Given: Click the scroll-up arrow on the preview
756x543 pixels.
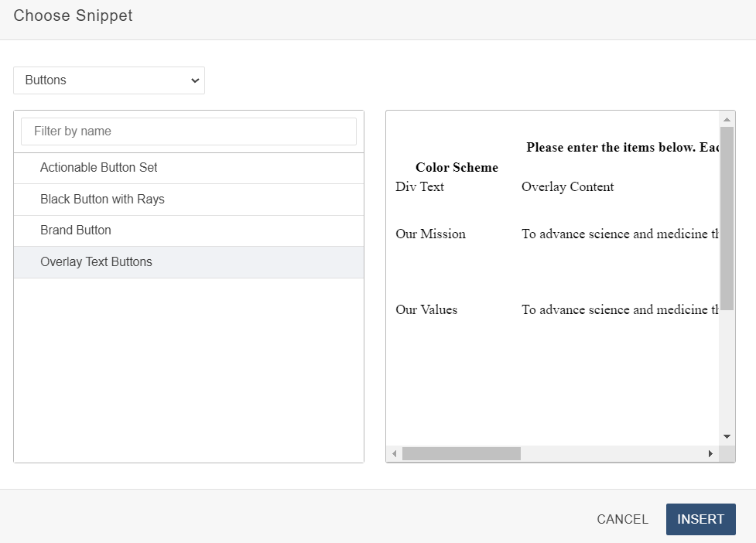Looking at the screenshot, I should click(727, 118).
